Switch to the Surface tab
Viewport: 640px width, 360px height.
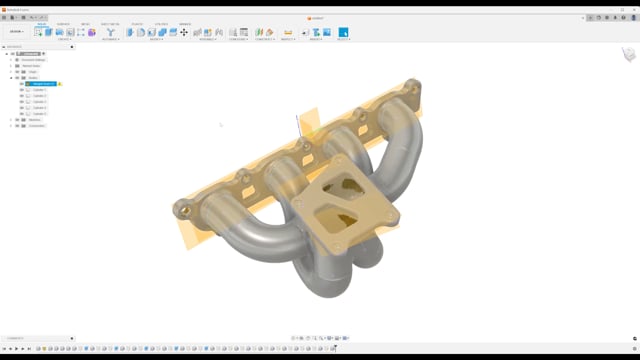click(63, 24)
